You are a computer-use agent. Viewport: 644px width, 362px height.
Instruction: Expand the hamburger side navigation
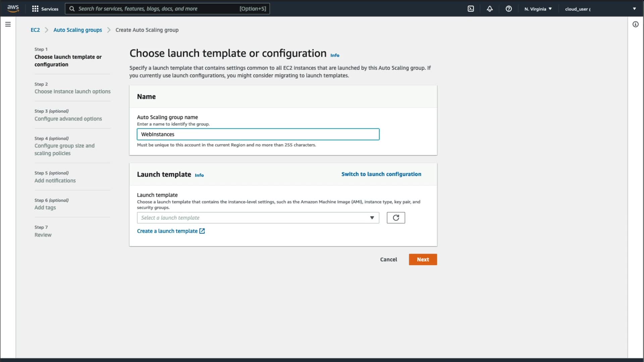click(8, 24)
